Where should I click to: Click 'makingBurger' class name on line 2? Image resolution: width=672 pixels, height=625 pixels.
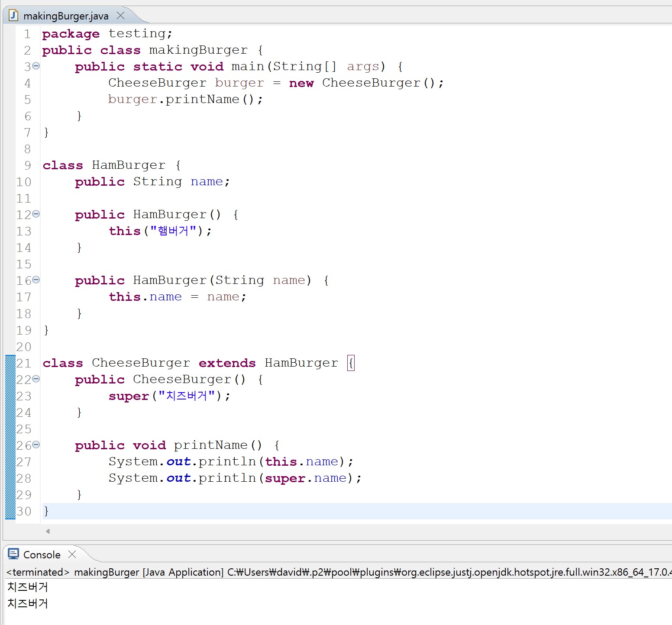tap(198, 50)
